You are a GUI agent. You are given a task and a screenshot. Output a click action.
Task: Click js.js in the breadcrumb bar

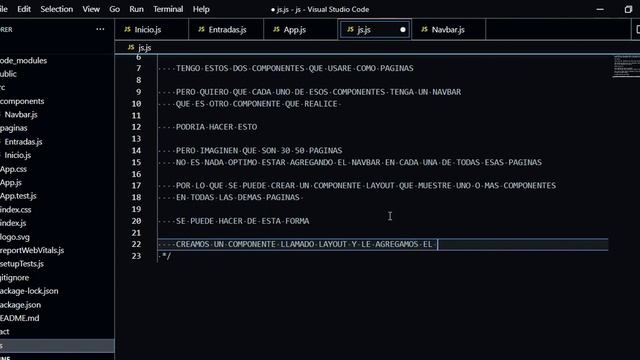click(x=144, y=47)
